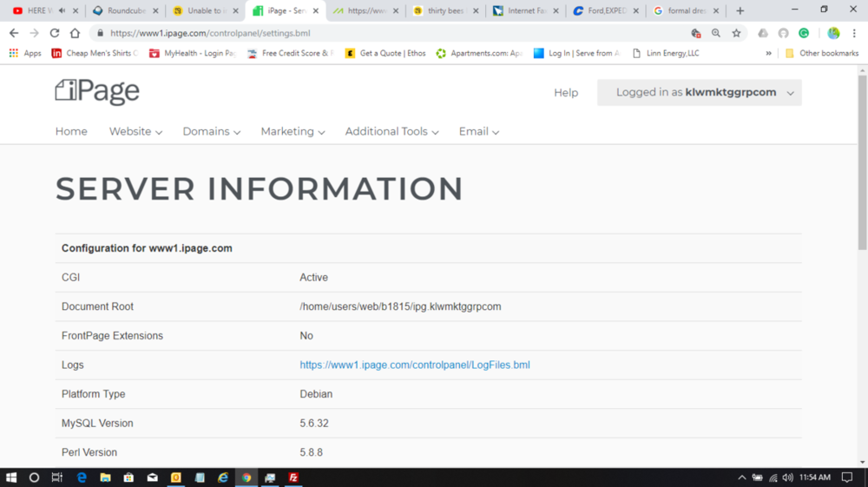868x487 pixels.
Task: Open the zoom magnifier icon in address bar
Action: 716,33
